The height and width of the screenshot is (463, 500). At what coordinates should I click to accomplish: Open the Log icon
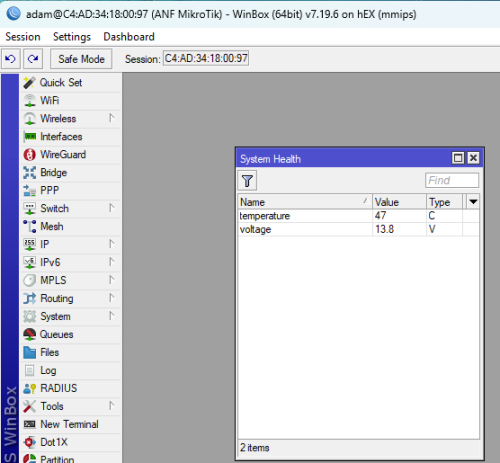(29, 371)
